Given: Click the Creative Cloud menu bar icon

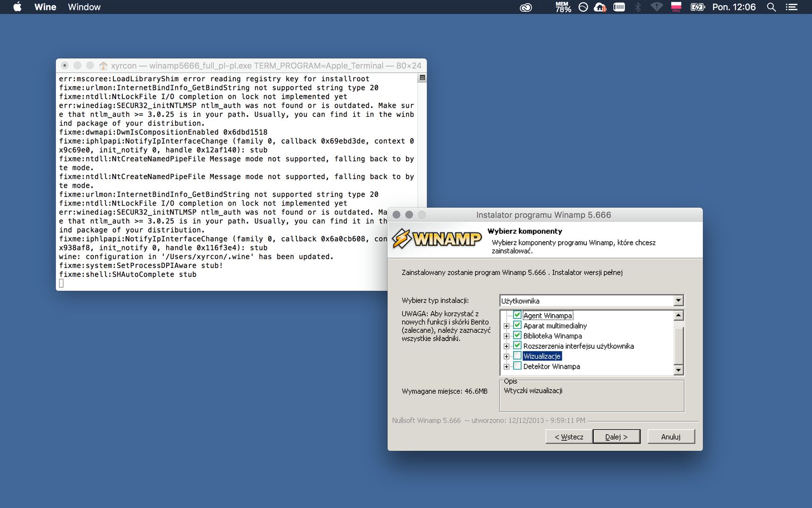Looking at the screenshot, I should [x=525, y=7].
